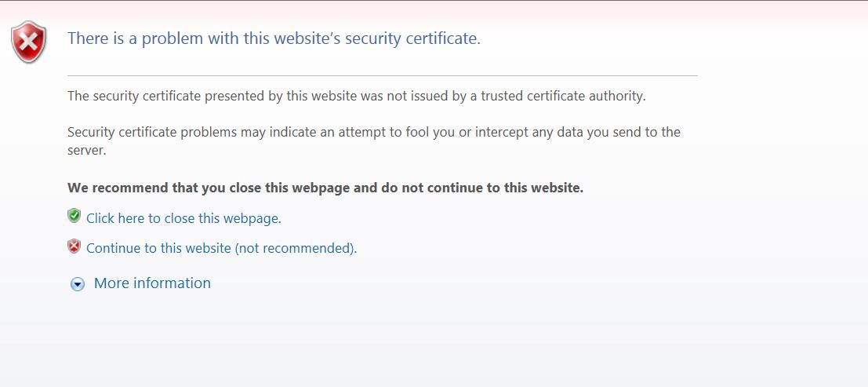This screenshot has height=387, width=868.
Task: Click the horizontal divider under the heading
Action: pyautogui.click(x=383, y=75)
